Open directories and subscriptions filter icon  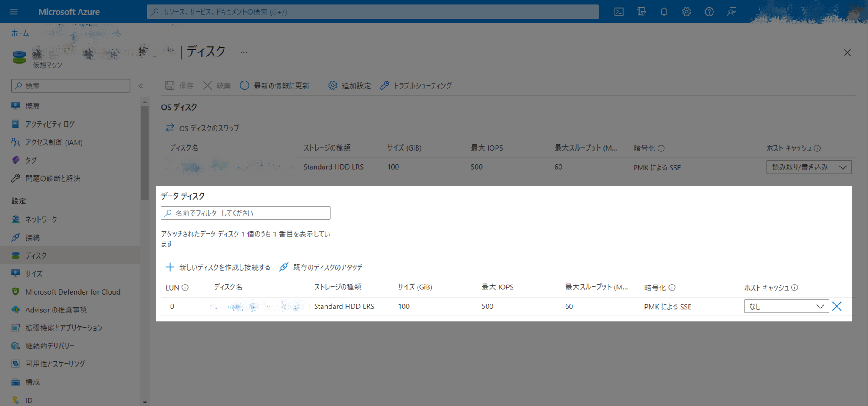pyautogui.click(x=641, y=12)
